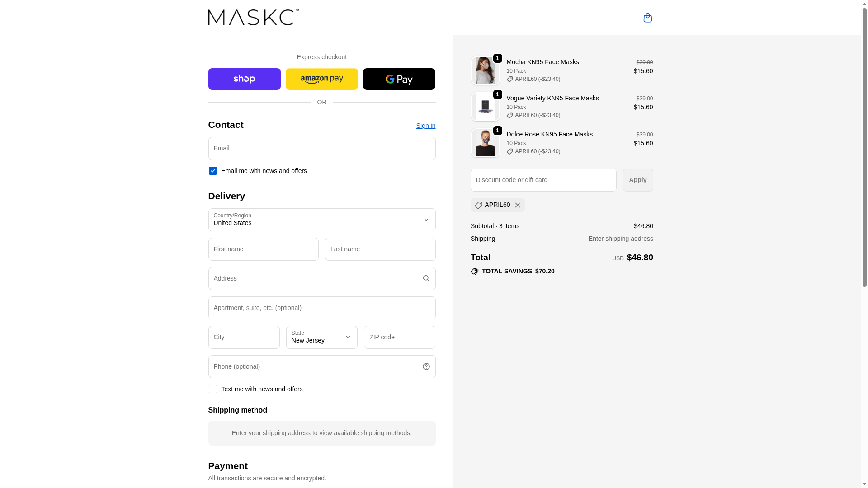
Task: Click the ZIP code field
Action: coord(399,337)
